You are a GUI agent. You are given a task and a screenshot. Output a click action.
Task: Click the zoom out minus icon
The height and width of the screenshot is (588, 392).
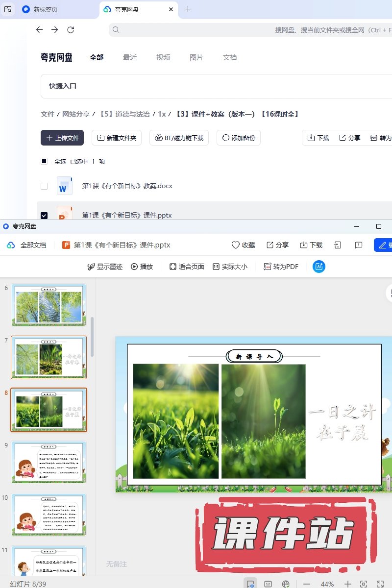click(307, 584)
